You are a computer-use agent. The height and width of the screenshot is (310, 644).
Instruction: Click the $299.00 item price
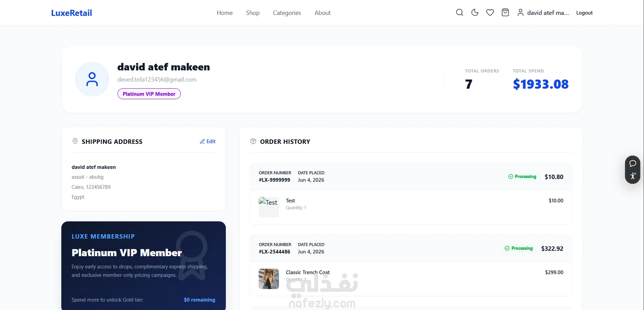click(x=554, y=272)
